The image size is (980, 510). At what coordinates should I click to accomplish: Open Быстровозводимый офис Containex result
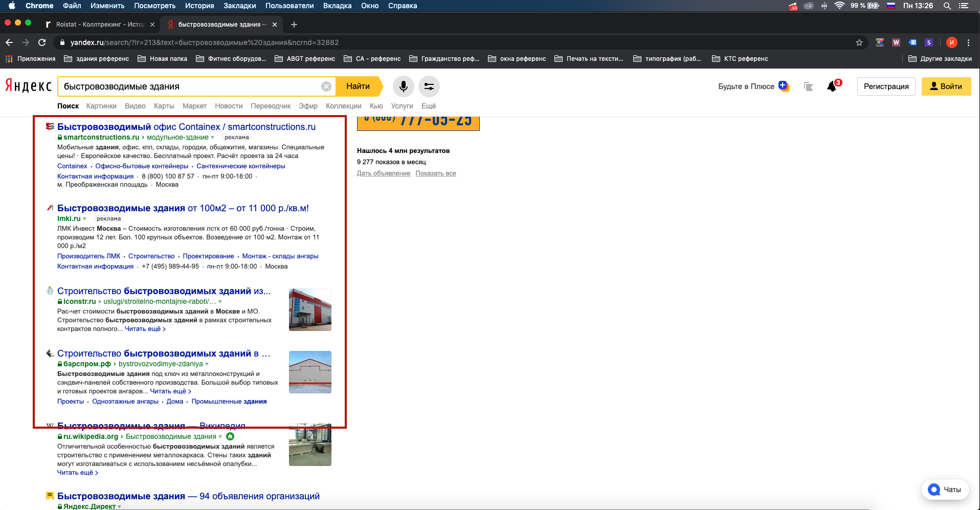click(186, 127)
